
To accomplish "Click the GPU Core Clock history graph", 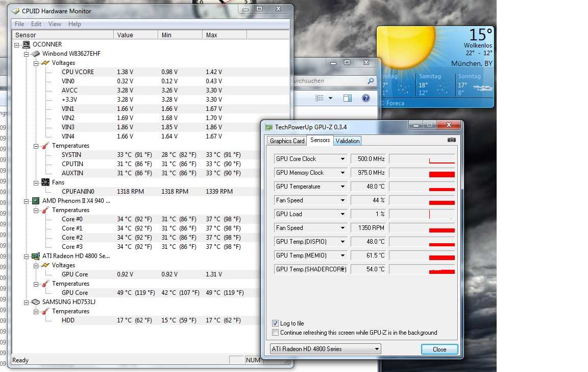I will [x=422, y=159].
